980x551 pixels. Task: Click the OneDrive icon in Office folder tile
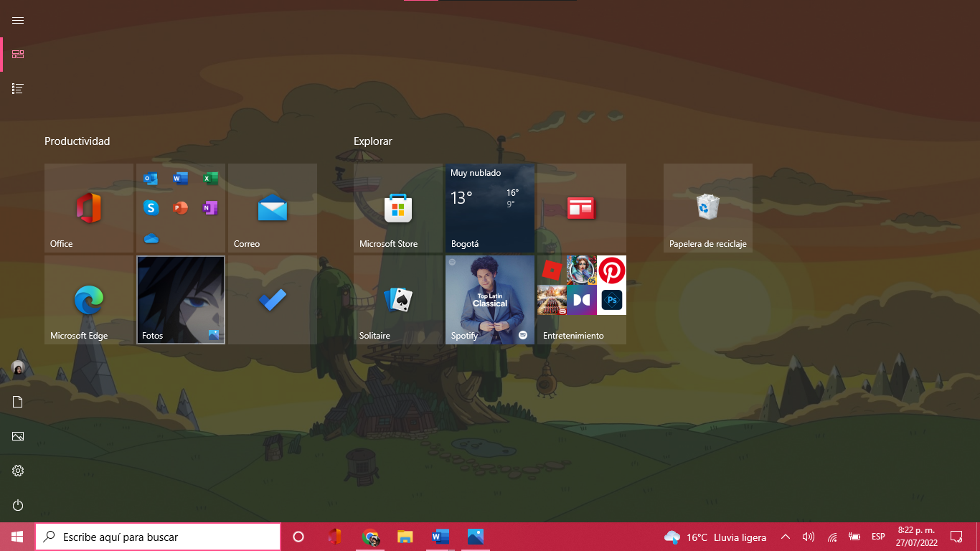click(151, 238)
